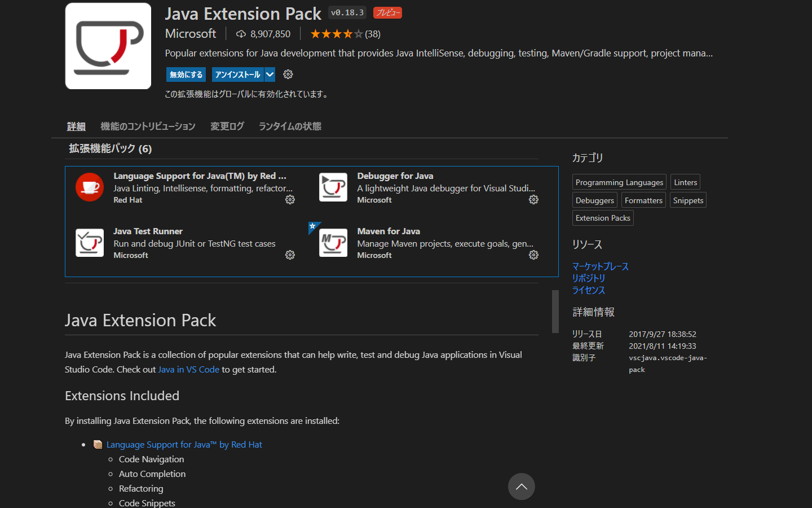Open gear settings for Debugger for Java
The width and height of the screenshot is (812, 508).
[x=533, y=200]
